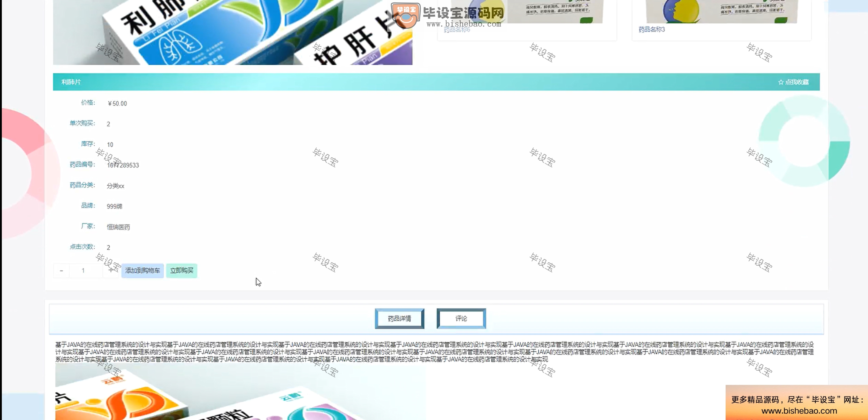Click the 利肺片 title text
This screenshot has width=868, height=420.
(x=71, y=82)
